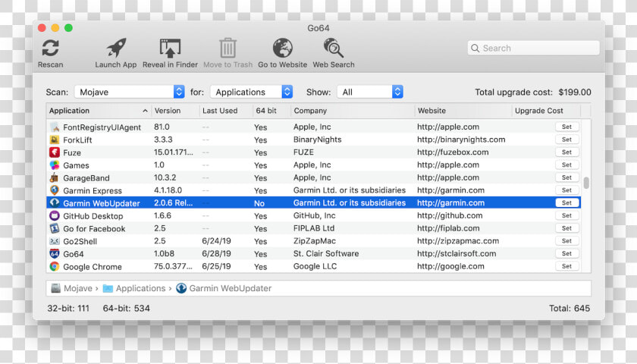Click the Google LLC company cell
The image size is (637, 364).
(x=315, y=266)
